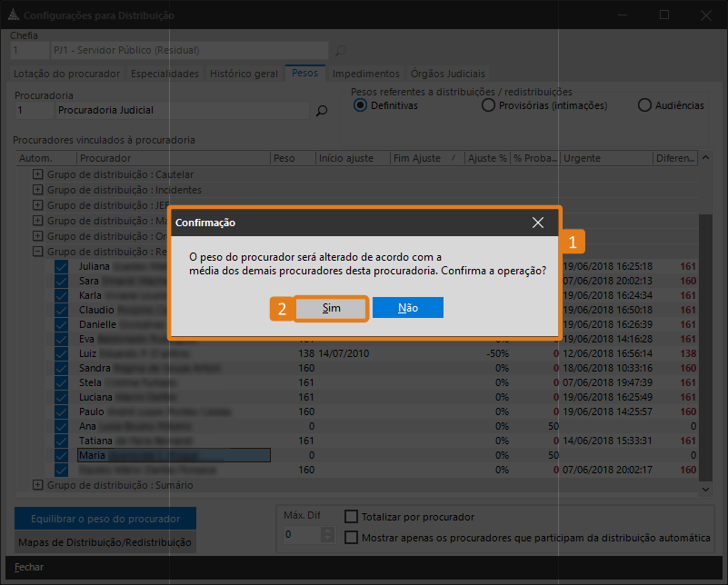Click the Procuradoria search magnifier icon

pyautogui.click(x=321, y=111)
